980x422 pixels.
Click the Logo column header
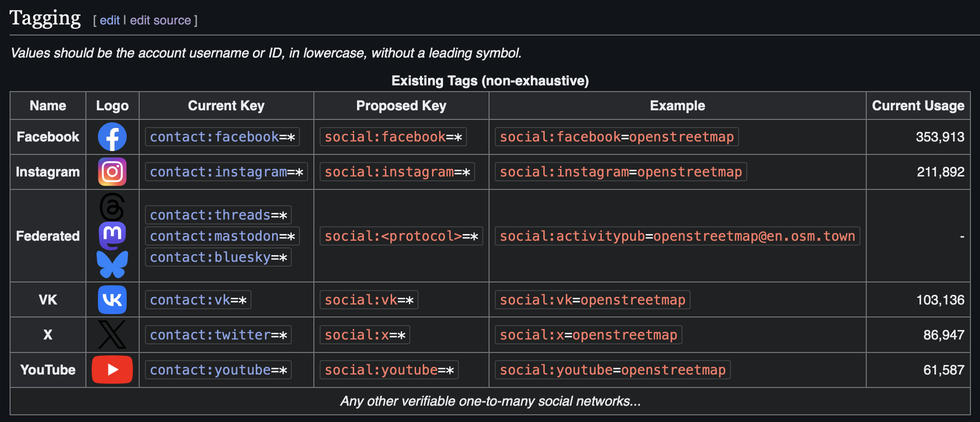(x=112, y=105)
